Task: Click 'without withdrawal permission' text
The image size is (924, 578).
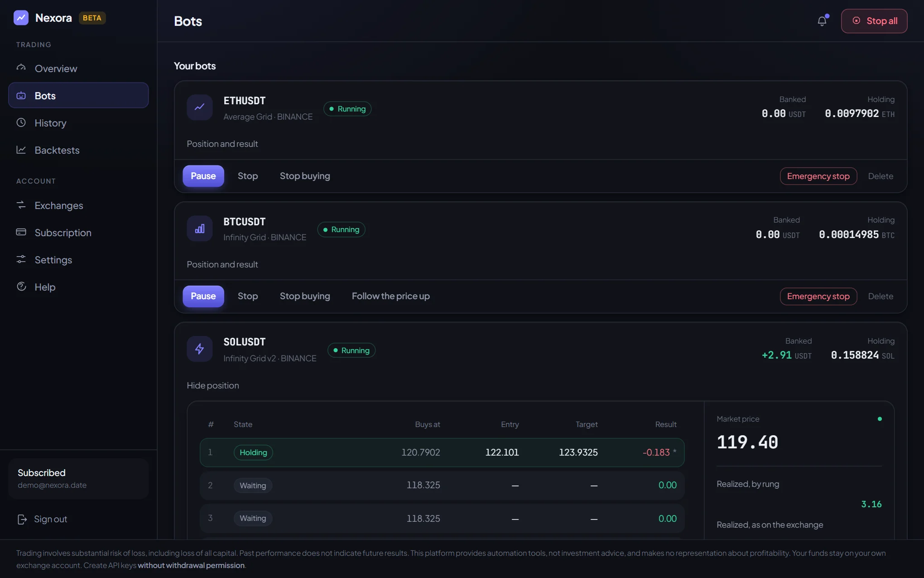Action: pyautogui.click(x=191, y=565)
